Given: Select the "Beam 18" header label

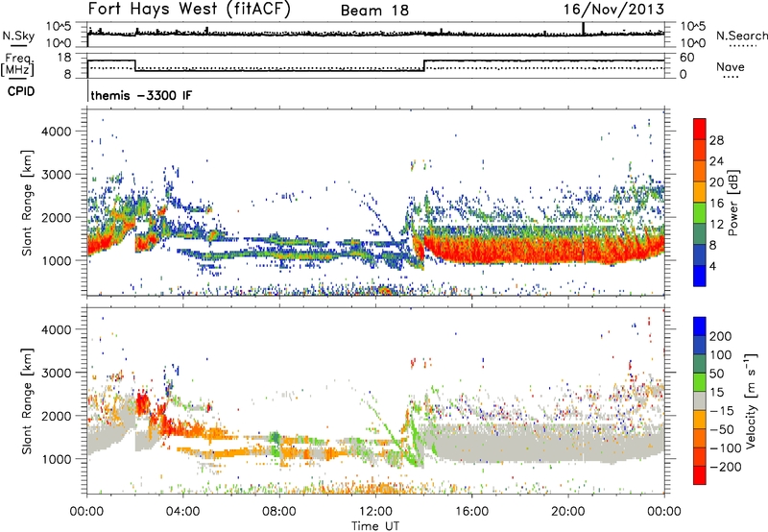Looking at the screenshot, I should (374, 11).
